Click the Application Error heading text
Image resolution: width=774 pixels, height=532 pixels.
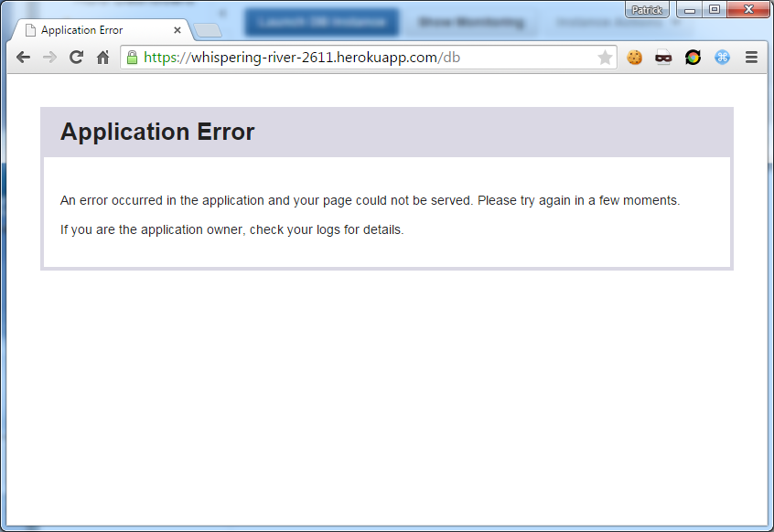click(x=157, y=133)
